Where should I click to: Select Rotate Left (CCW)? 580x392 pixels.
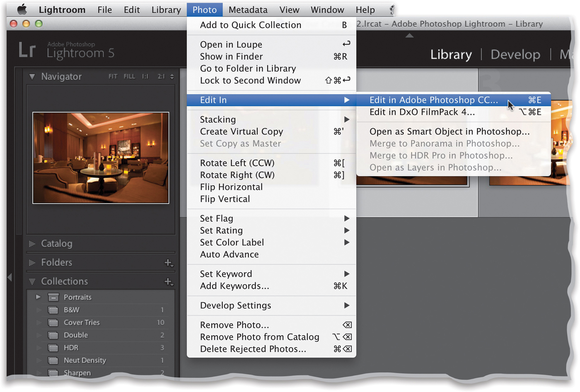tap(271, 163)
